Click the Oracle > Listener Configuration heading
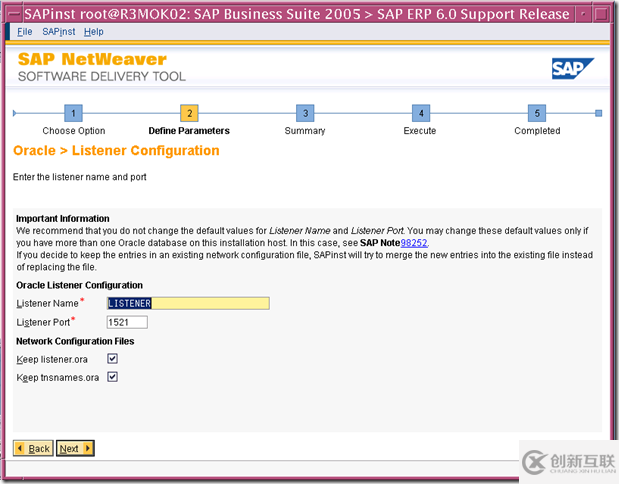Image resolution: width=619 pixels, height=484 pixels. tap(116, 151)
